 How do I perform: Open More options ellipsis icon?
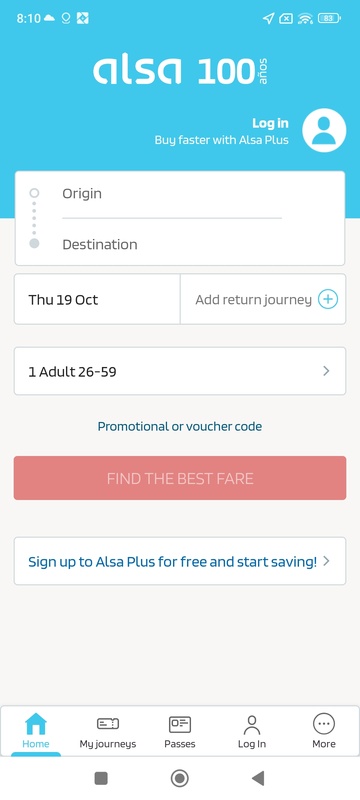[324, 724]
